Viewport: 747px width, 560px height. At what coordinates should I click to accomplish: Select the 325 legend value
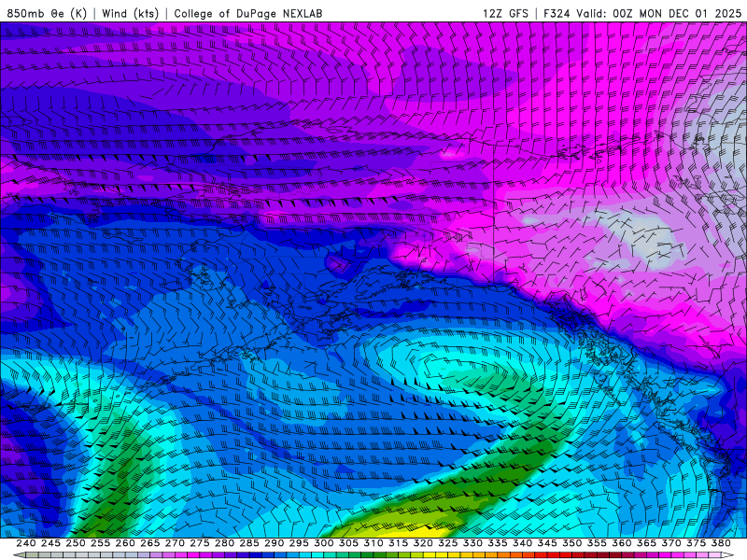tap(448, 543)
